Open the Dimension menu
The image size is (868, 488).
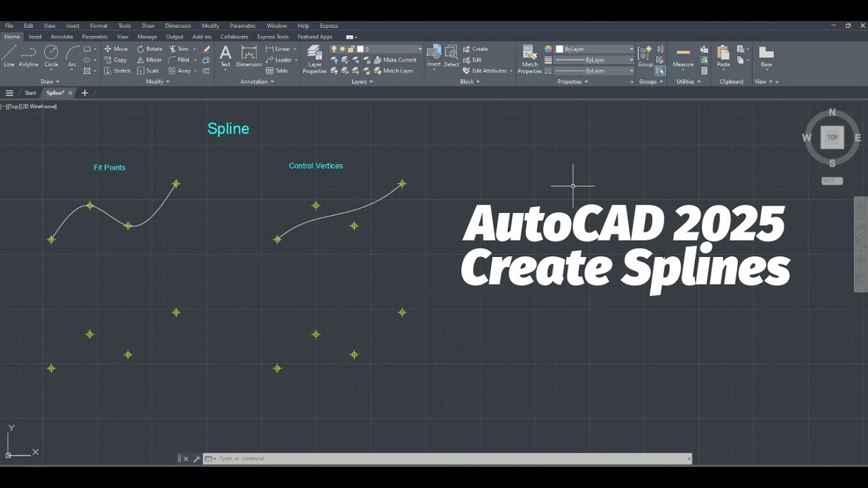coord(178,26)
